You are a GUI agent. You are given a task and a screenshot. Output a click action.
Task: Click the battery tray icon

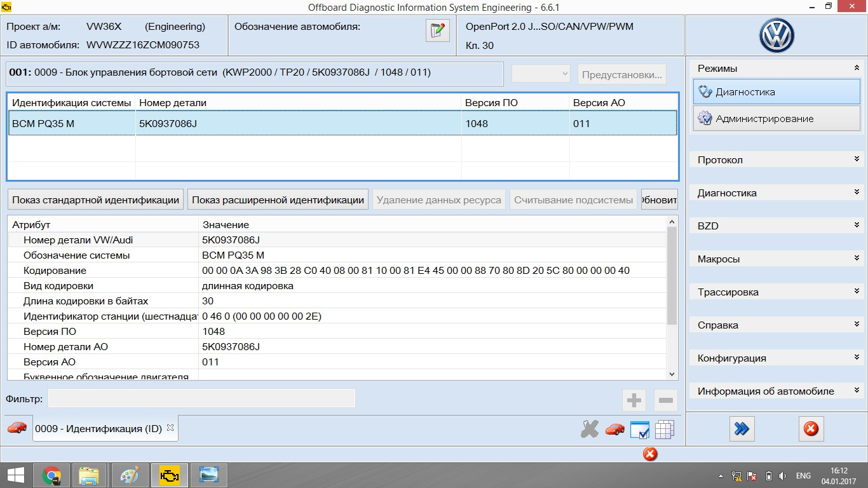coord(768,475)
